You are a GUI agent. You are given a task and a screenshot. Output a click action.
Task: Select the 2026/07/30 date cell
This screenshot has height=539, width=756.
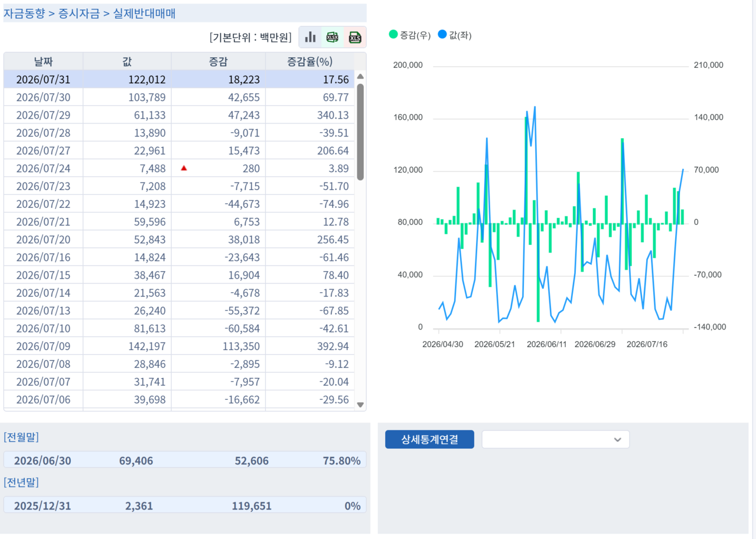43,97
